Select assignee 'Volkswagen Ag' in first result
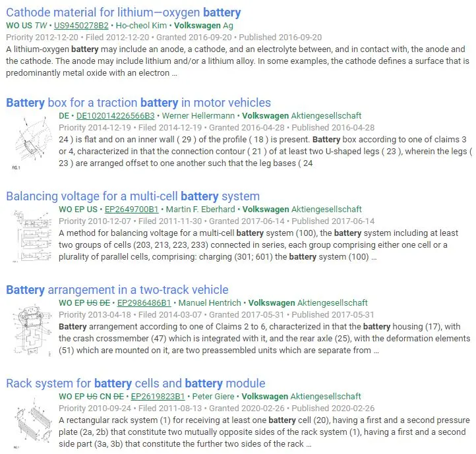 point(204,26)
